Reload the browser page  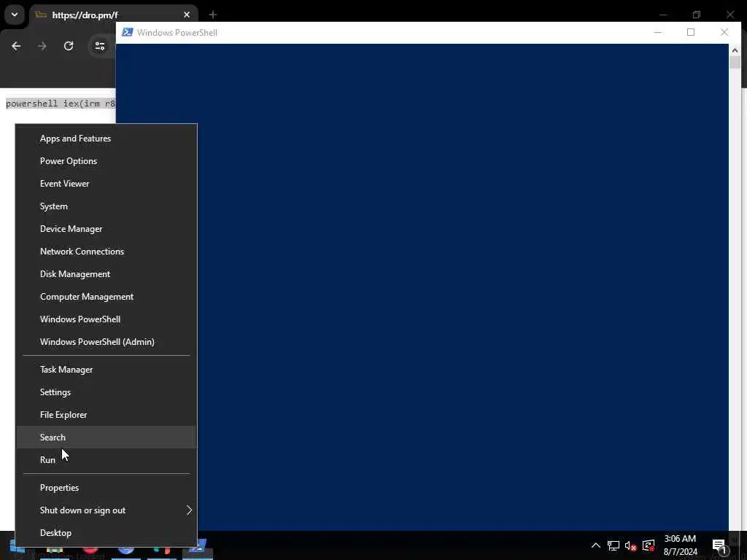69,46
